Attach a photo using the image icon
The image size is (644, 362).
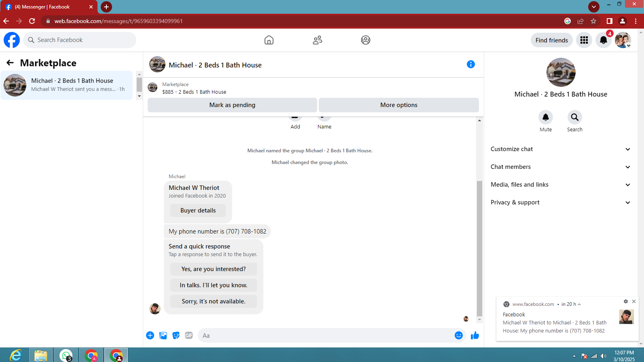pos(163,335)
